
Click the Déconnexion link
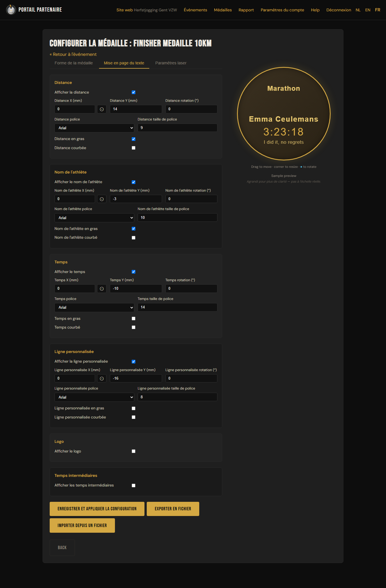[339, 10]
